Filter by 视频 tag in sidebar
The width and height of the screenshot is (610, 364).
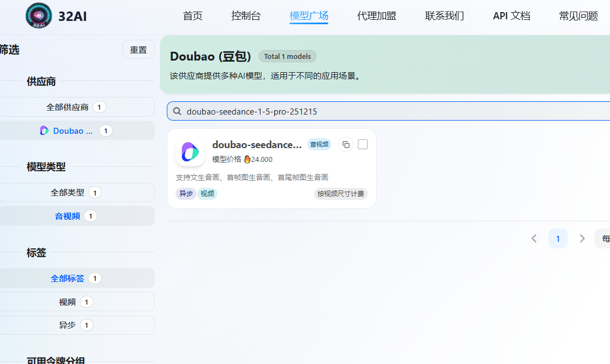[x=77, y=302]
